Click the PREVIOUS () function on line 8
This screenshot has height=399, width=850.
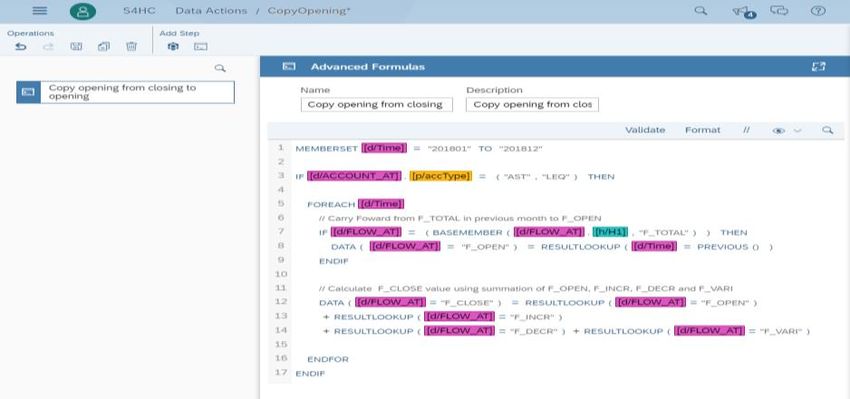[x=727, y=247]
